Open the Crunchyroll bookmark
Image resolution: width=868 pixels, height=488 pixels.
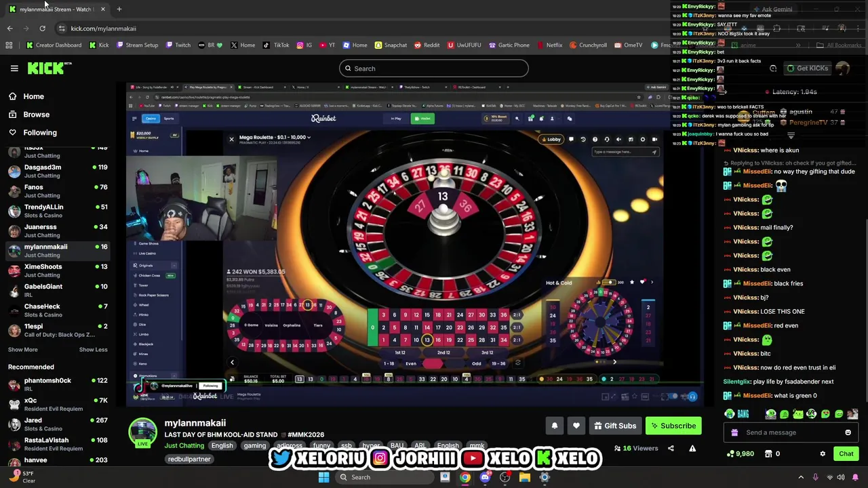(x=588, y=45)
